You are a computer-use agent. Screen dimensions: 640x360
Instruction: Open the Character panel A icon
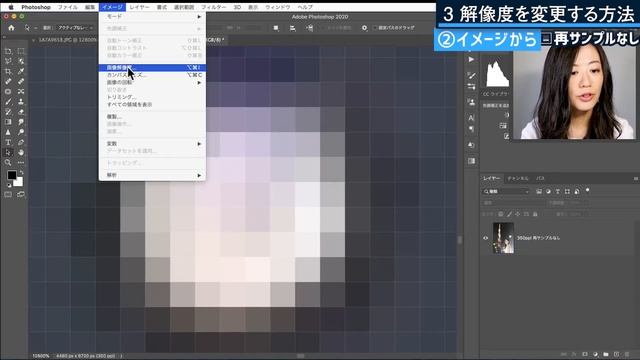pyautogui.click(x=471, y=118)
